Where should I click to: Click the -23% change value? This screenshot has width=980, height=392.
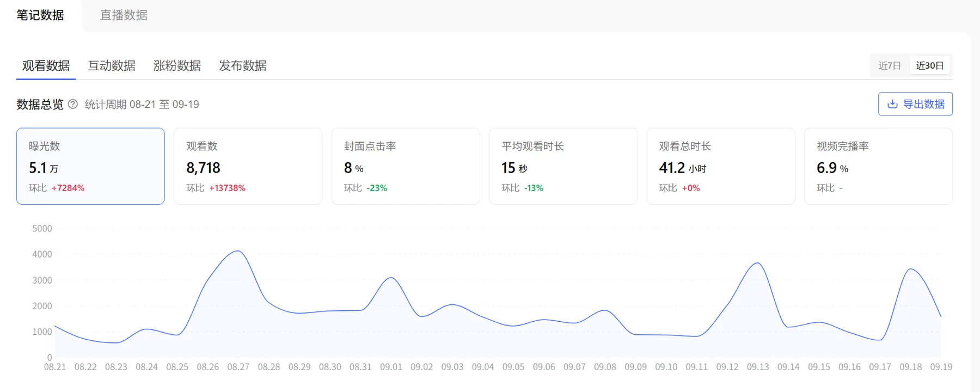[377, 188]
